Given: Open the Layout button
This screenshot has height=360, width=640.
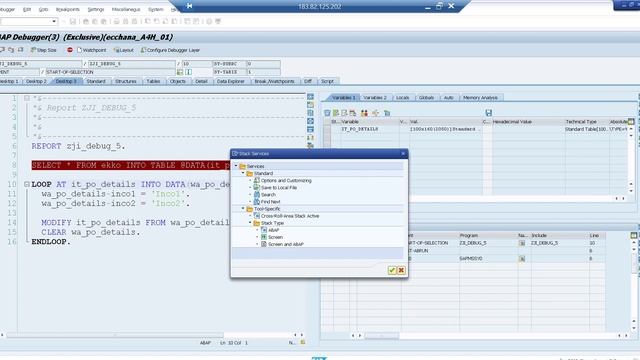Looking at the screenshot, I should [x=124, y=50].
